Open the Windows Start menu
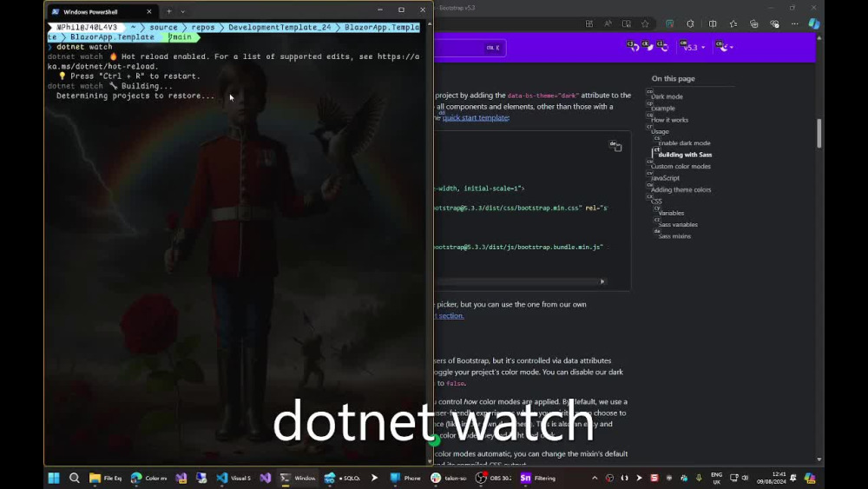This screenshot has width=868, height=489. tap(54, 478)
